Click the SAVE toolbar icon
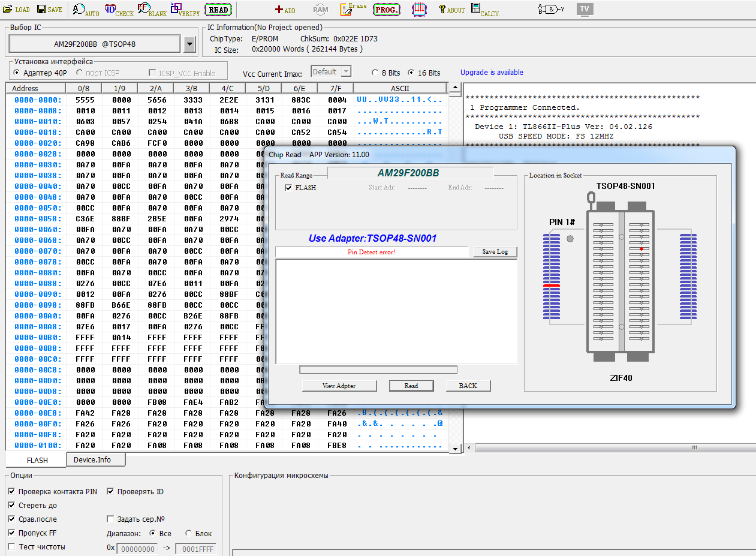The height and width of the screenshot is (556, 756). (x=49, y=10)
